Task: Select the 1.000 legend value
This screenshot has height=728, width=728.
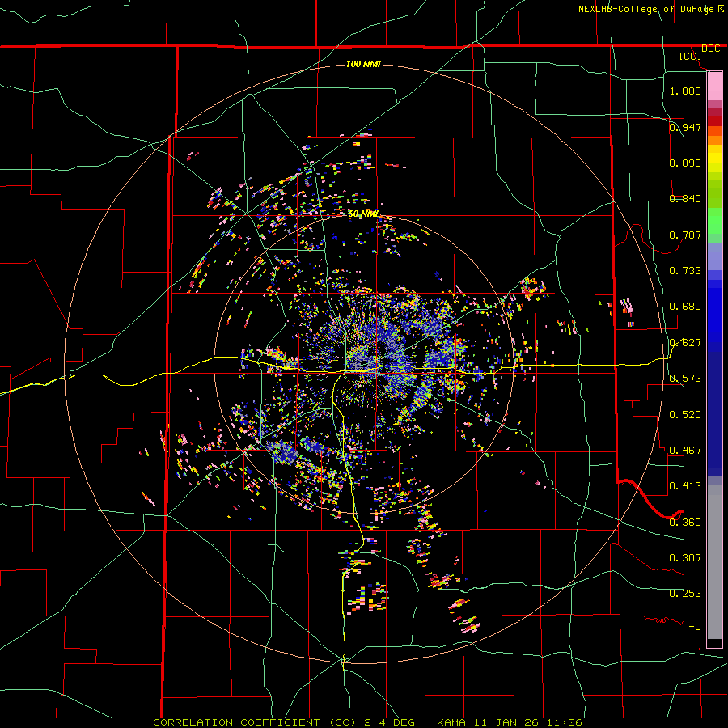Action: point(685,91)
